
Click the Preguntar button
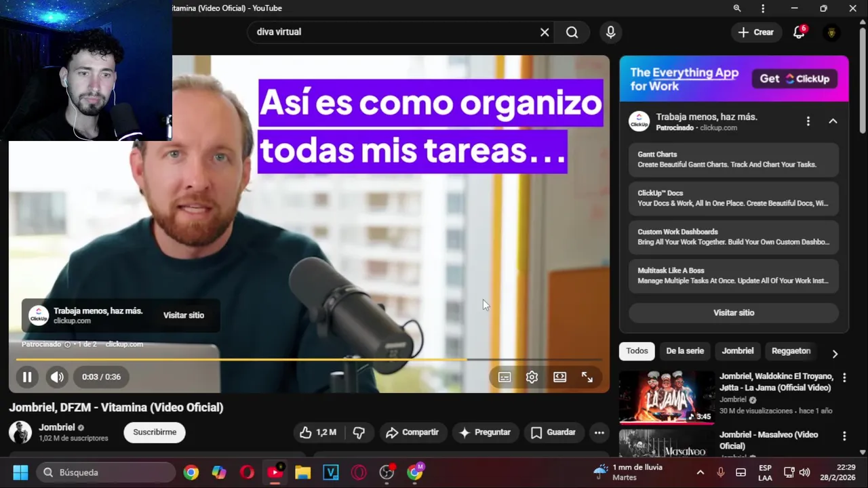click(485, 432)
